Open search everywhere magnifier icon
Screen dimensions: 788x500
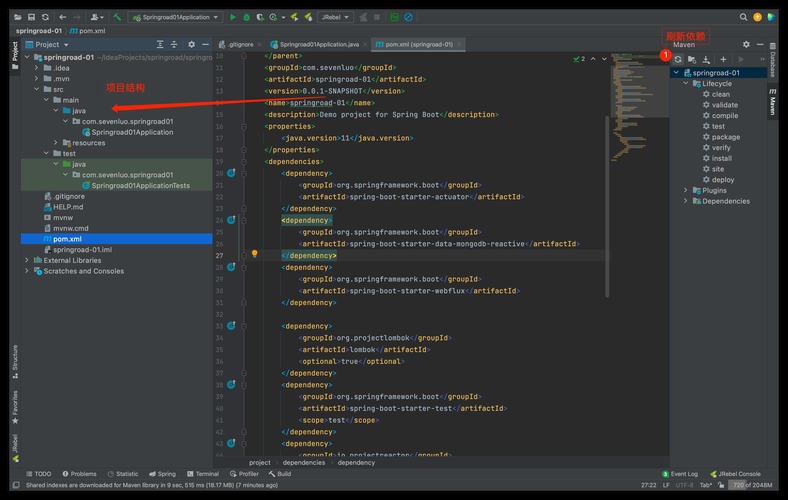pyautogui.click(x=743, y=17)
